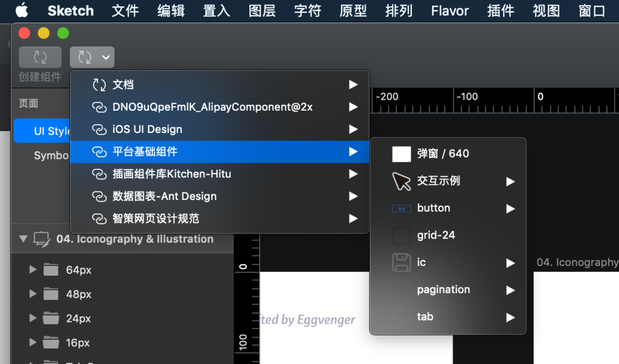Open the pagination submenu
The width and height of the screenshot is (619, 364).
pos(444,289)
